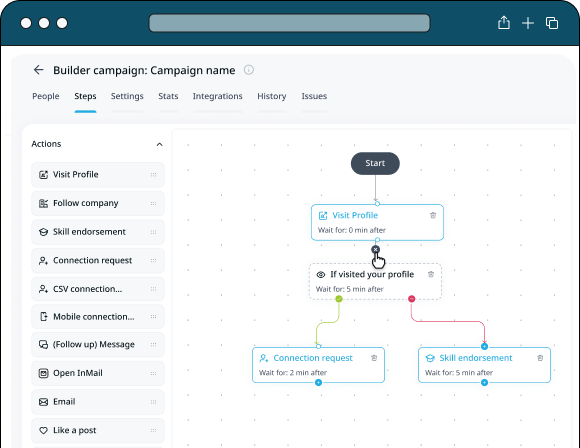Click the back arrow beside Builder campaign
This screenshot has width=580, height=448.
(38, 70)
